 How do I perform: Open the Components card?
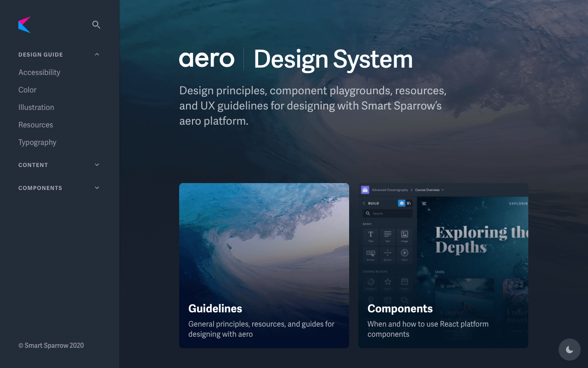click(443, 265)
